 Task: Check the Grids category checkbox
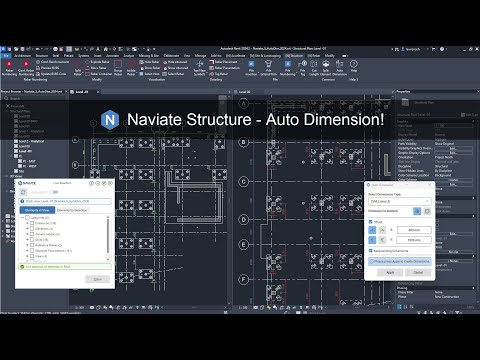tap(32, 240)
